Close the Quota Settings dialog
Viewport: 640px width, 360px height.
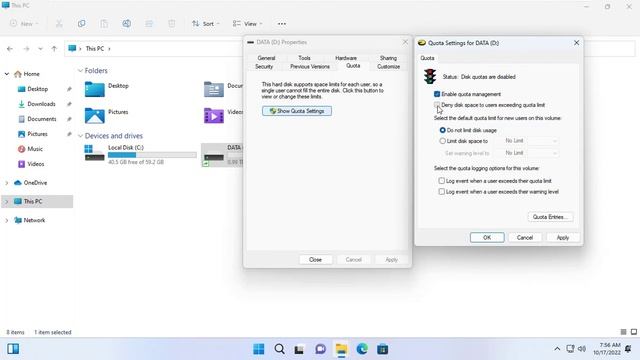[576, 42]
